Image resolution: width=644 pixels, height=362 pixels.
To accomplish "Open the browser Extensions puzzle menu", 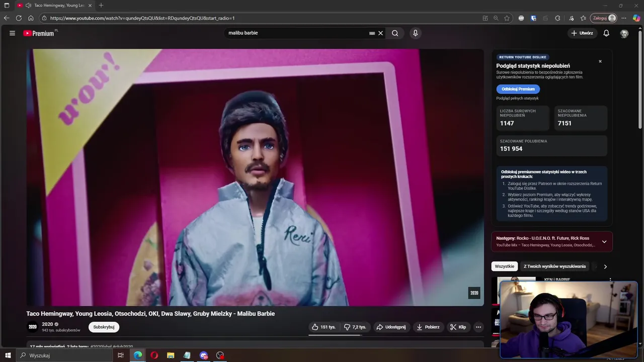I will point(557,18).
